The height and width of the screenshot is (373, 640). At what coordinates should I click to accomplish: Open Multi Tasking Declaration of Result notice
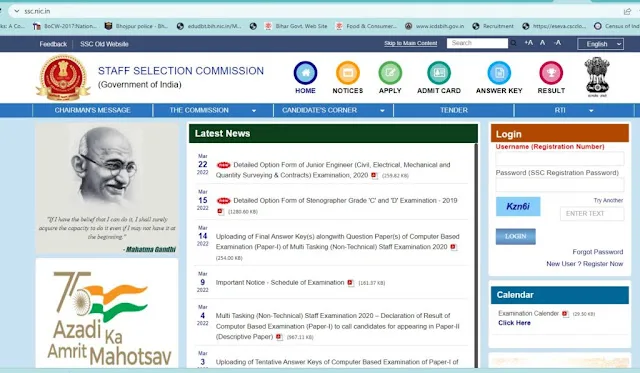click(338, 326)
